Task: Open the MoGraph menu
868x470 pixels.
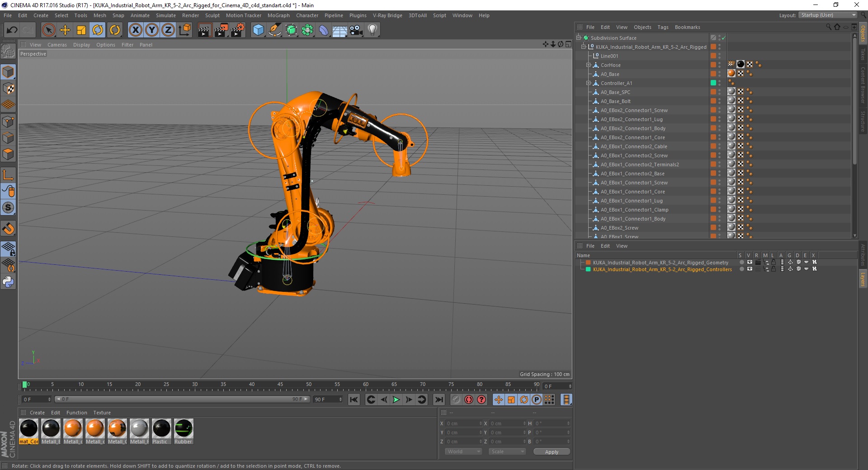Action: 278,15
